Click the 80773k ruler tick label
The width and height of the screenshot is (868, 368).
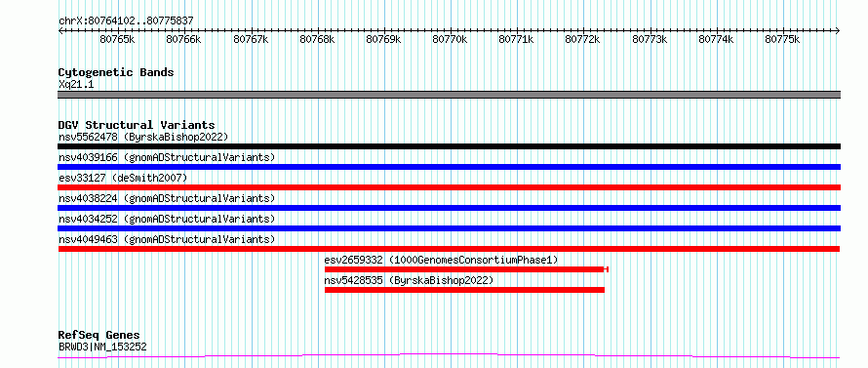(x=650, y=39)
